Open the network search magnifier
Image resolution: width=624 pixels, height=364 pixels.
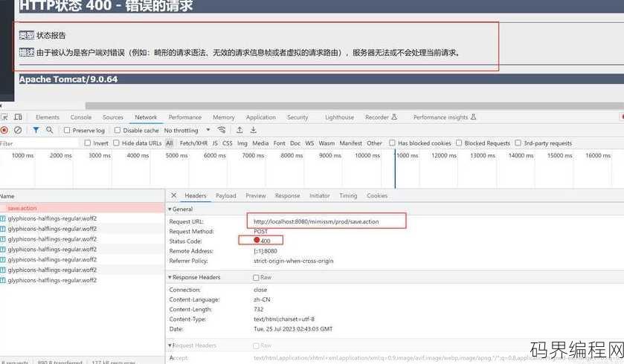click(50, 130)
